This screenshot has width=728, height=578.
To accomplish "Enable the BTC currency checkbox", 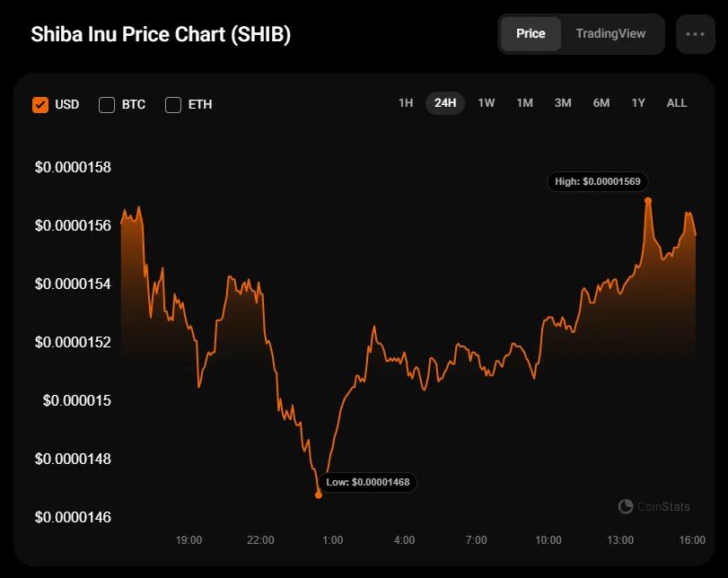I will point(107,104).
